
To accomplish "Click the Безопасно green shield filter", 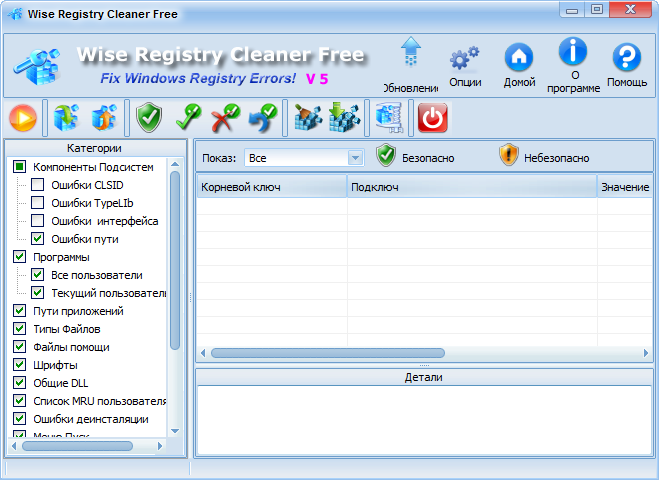I will [x=415, y=156].
